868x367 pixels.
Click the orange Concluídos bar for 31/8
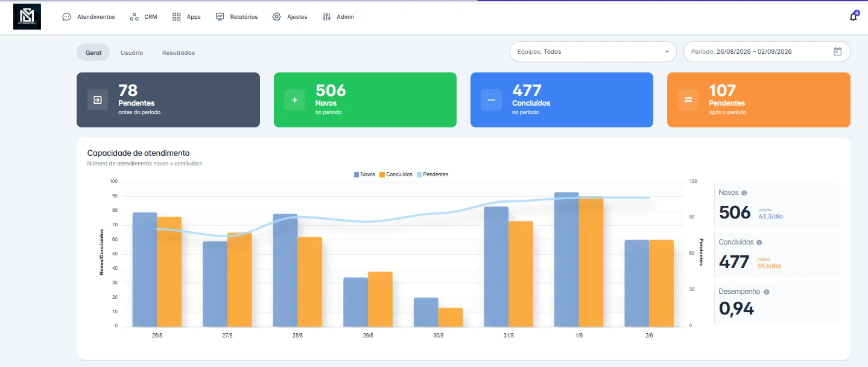[521, 274]
